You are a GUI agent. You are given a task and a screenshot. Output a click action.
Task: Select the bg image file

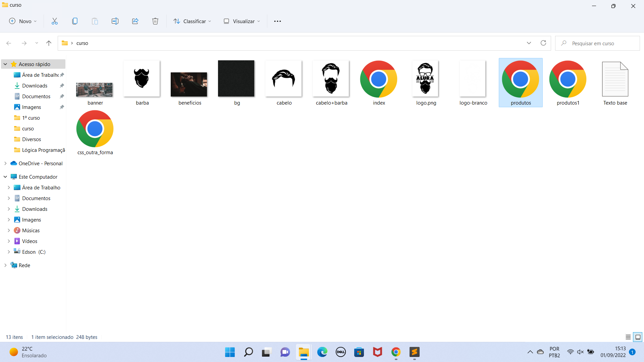[237, 83]
